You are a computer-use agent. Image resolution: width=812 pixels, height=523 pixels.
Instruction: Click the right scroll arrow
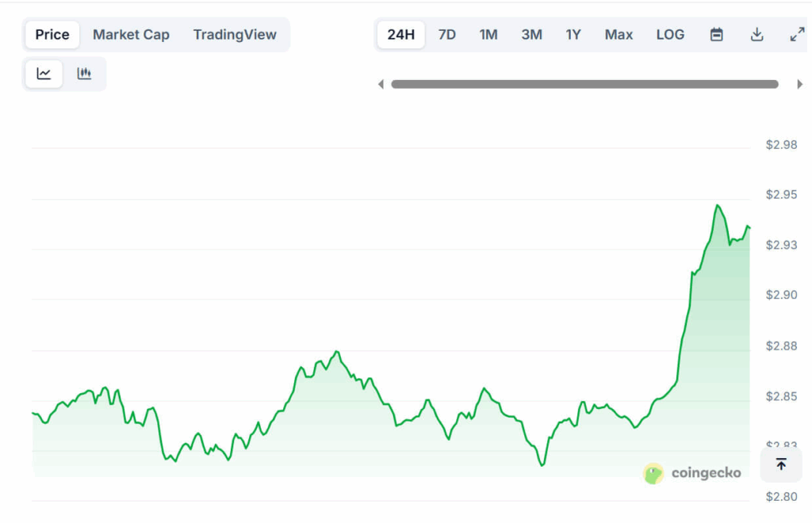(799, 84)
